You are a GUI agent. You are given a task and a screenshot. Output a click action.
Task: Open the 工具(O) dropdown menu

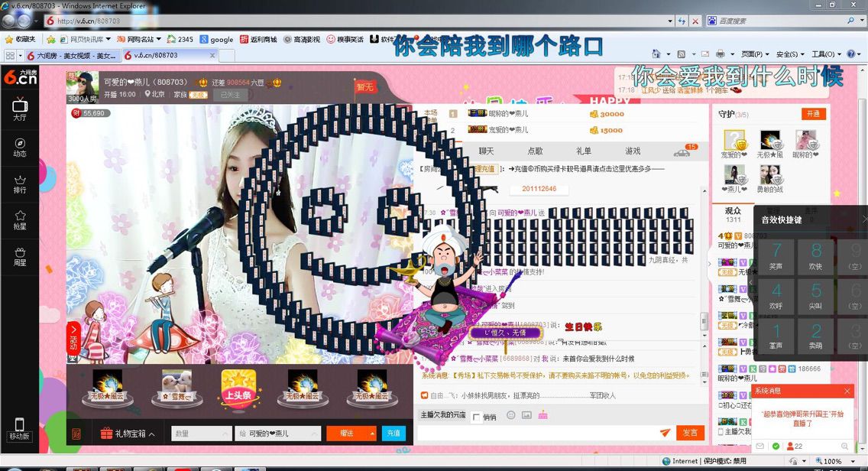click(827, 54)
